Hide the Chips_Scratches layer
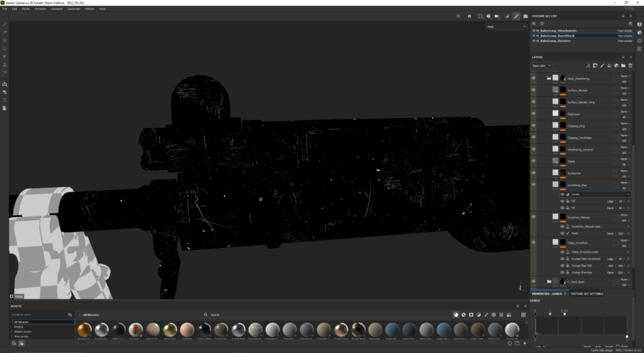Screen dimensions: 644x353 [x=533, y=242]
